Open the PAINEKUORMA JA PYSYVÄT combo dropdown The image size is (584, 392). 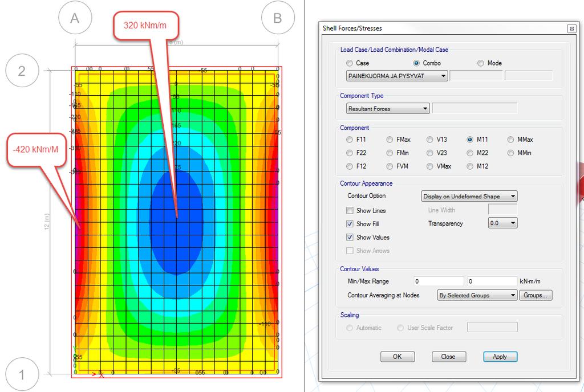point(397,76)
